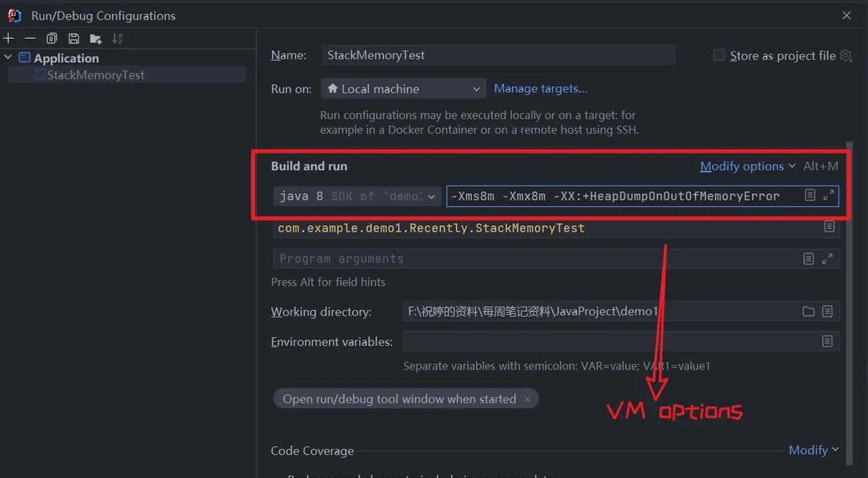Viewport: 868px width, 478px height.
Task: Copy the selected configuration
Action: 52,39
